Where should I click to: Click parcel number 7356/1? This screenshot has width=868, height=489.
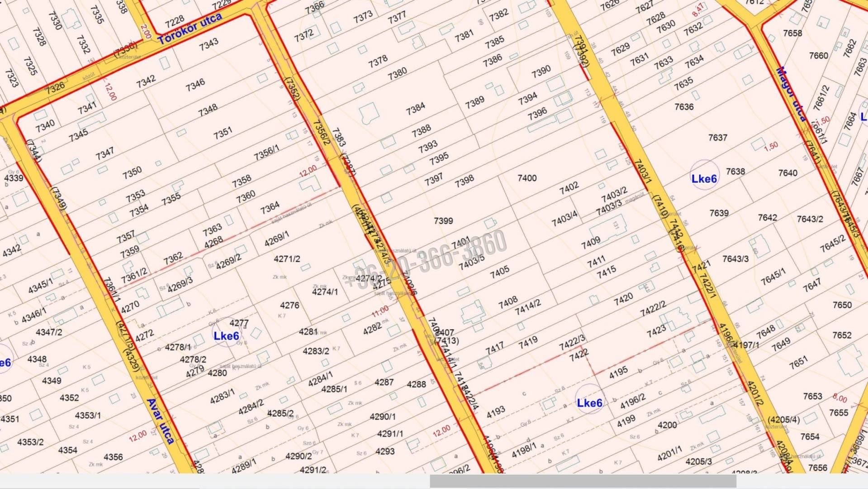266,153
